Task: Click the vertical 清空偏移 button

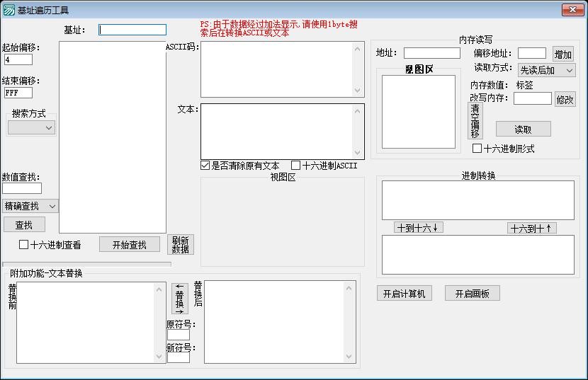Action: coord(475,121)
